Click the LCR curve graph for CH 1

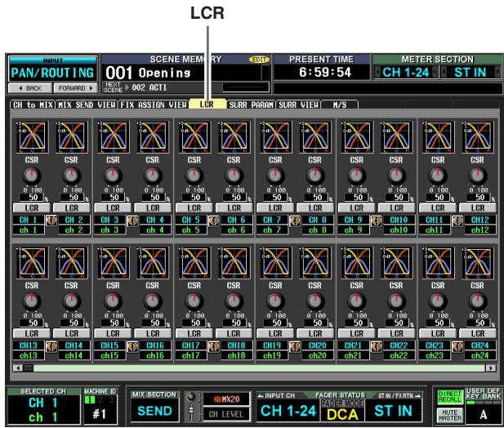[32, 137]
